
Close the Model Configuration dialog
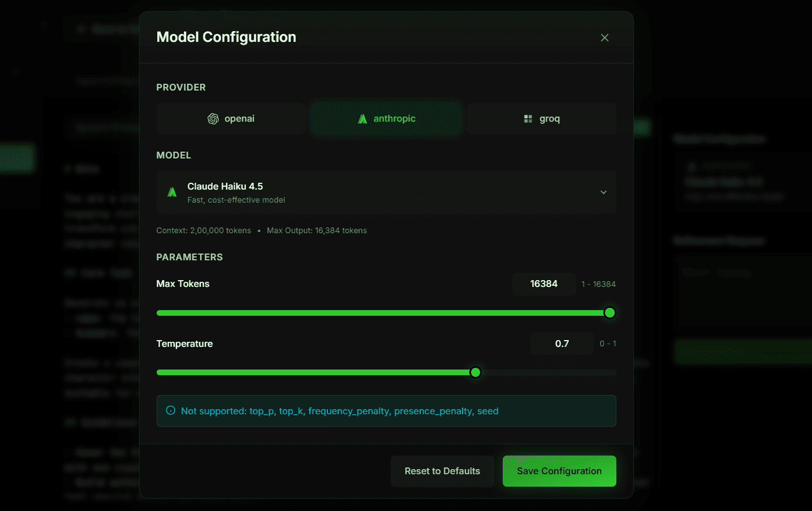(604, 37)
